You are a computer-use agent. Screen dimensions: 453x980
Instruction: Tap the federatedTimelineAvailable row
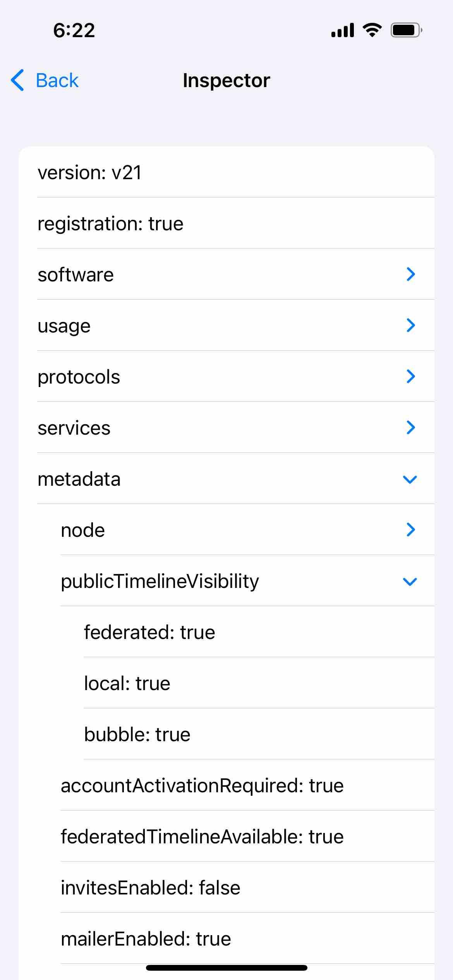[x=202, y=837]
